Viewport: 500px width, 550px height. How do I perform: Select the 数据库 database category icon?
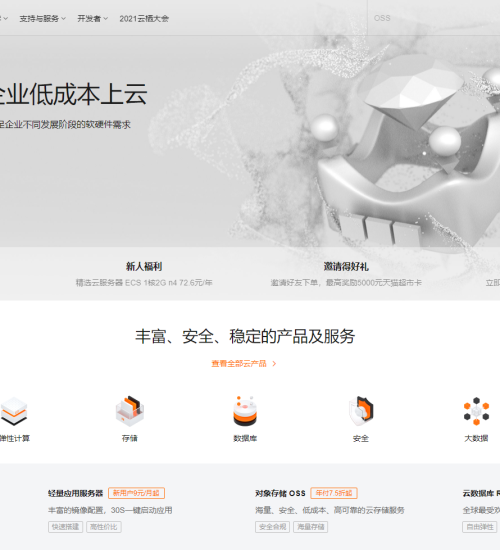(x=245, y=411)
